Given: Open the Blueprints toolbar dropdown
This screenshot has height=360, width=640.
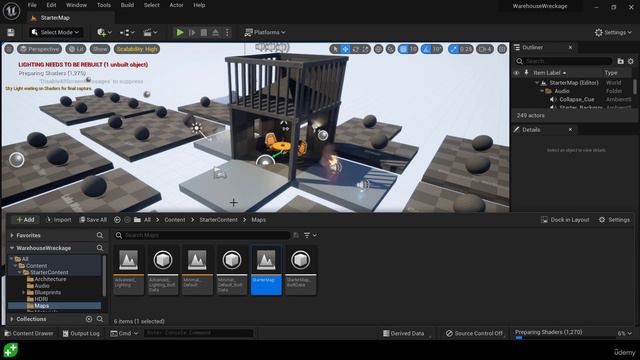Looking at the screenshot, I should pos(127,32).
